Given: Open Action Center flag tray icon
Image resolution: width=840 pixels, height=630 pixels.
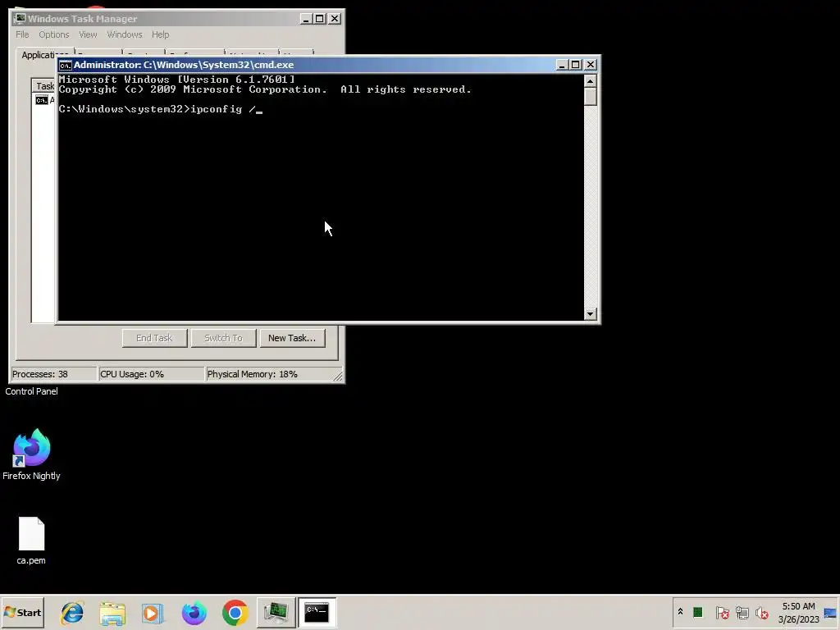Looking at the screenshot, I should [722, 612].
